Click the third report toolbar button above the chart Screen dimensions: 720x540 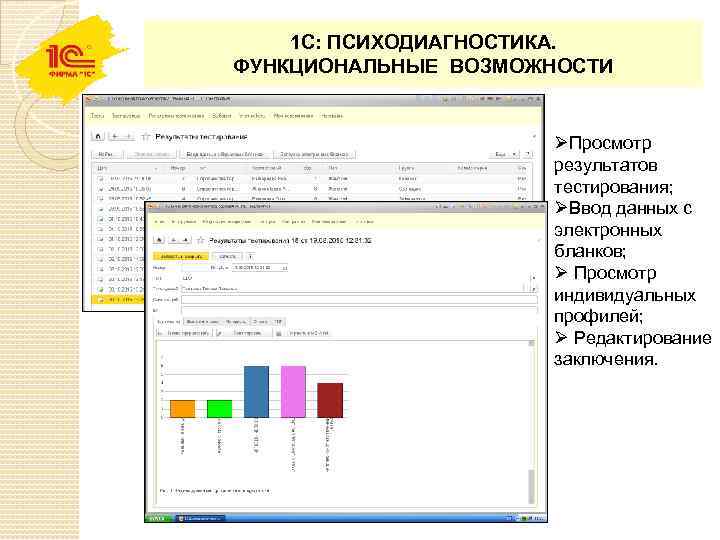(303, 333)
